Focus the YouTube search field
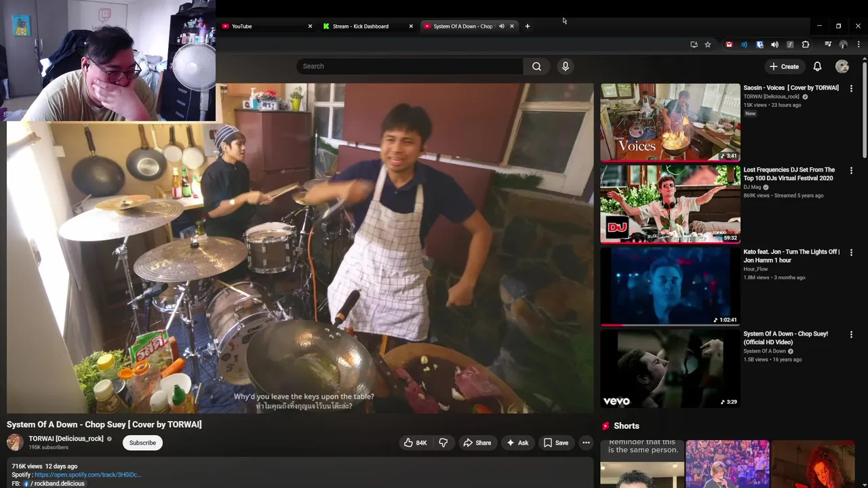The image size is (868, 488). 410,66
